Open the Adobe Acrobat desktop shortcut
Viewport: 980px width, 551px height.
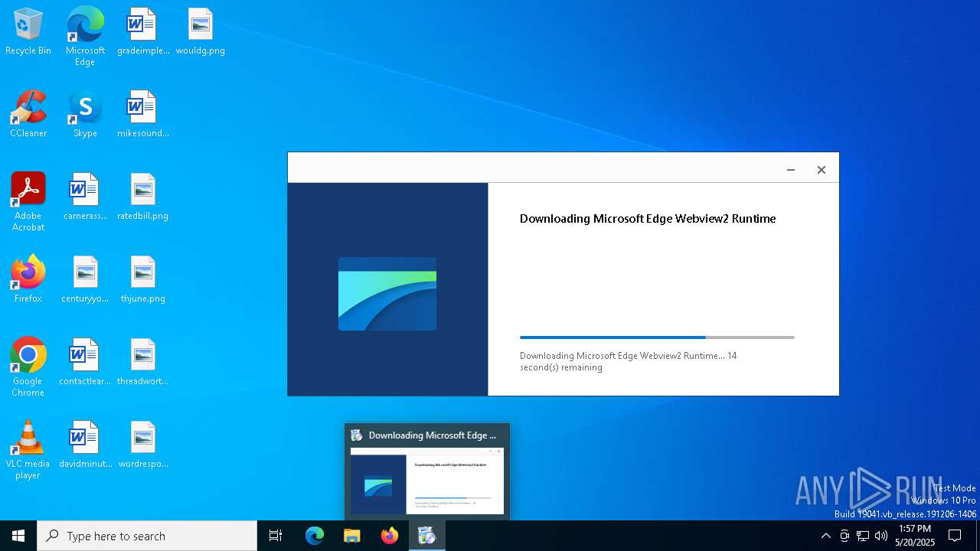click(28, 202)
